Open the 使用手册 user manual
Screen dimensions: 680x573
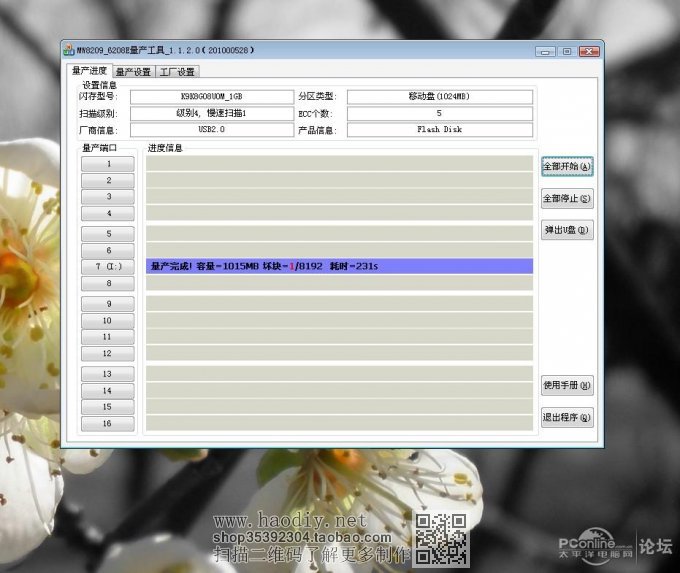(x=567, y=385)
